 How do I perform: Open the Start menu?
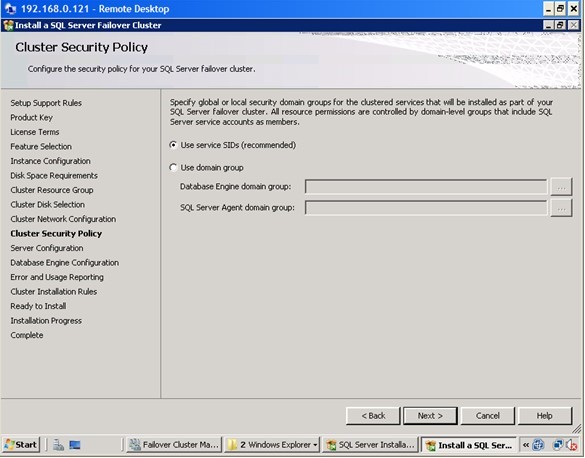pos(21,445)
